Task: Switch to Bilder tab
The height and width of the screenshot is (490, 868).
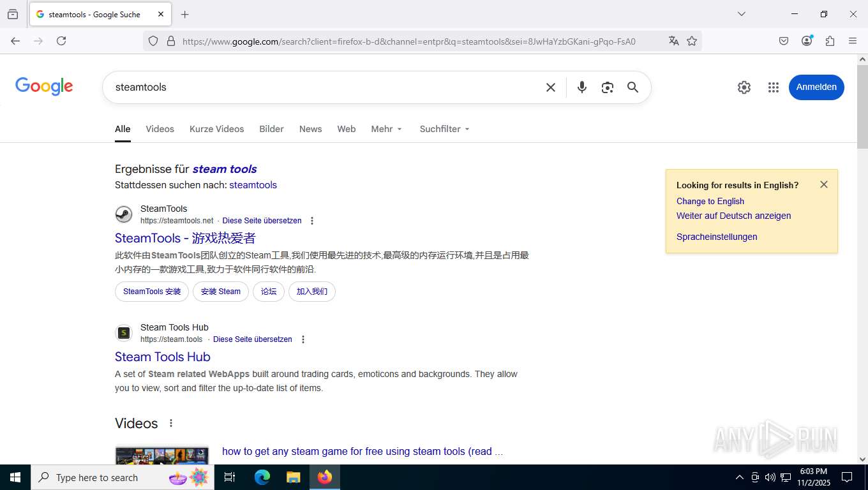Action: tap(271, 129)
